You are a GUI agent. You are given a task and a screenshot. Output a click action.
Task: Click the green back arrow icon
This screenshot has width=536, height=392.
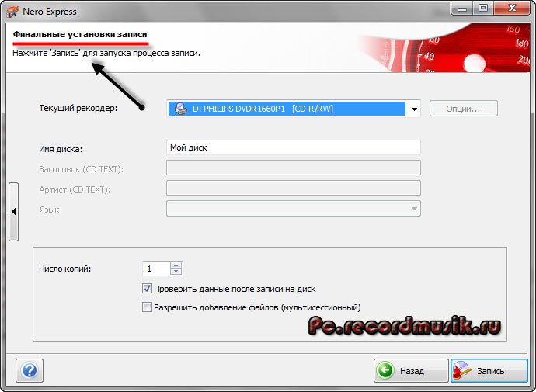click(x=385, y=370)
